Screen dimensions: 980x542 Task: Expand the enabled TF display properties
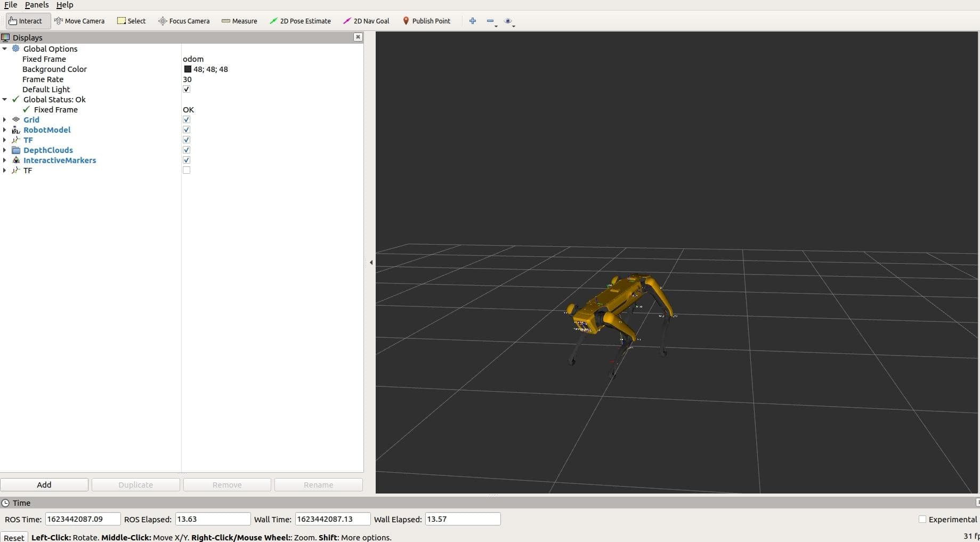pyautogui.click(x=5, y=140)
